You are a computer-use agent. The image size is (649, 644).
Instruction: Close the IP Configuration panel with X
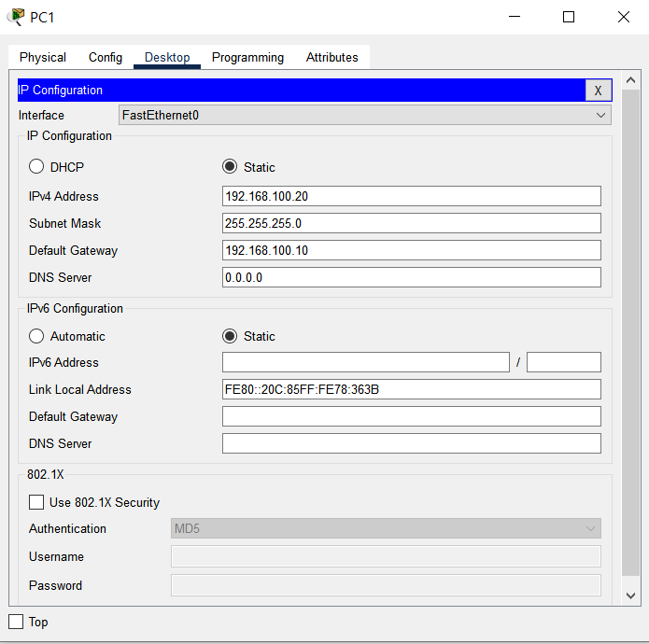point(598,91)
